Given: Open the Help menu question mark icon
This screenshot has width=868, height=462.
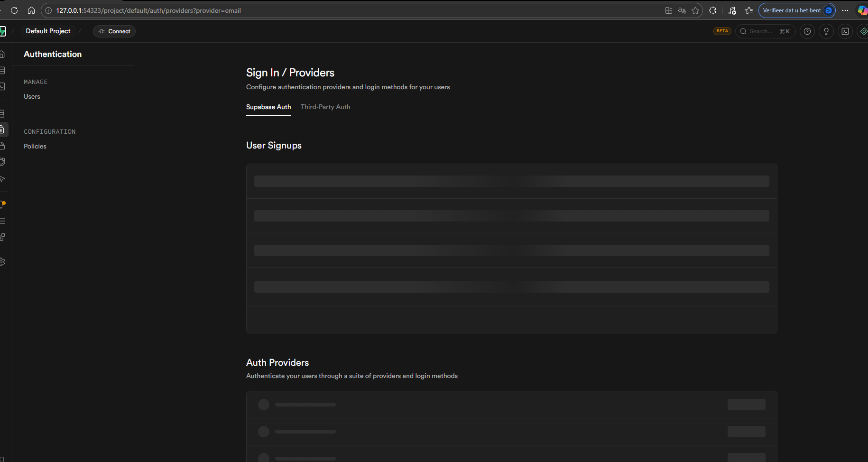Looking at the screenshot, I should point(807,31).
